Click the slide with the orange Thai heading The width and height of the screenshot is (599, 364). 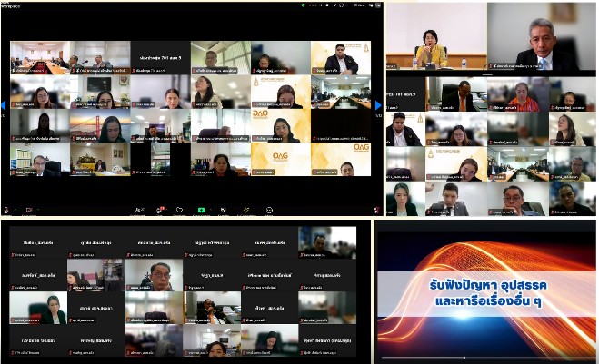pos(487,292)
